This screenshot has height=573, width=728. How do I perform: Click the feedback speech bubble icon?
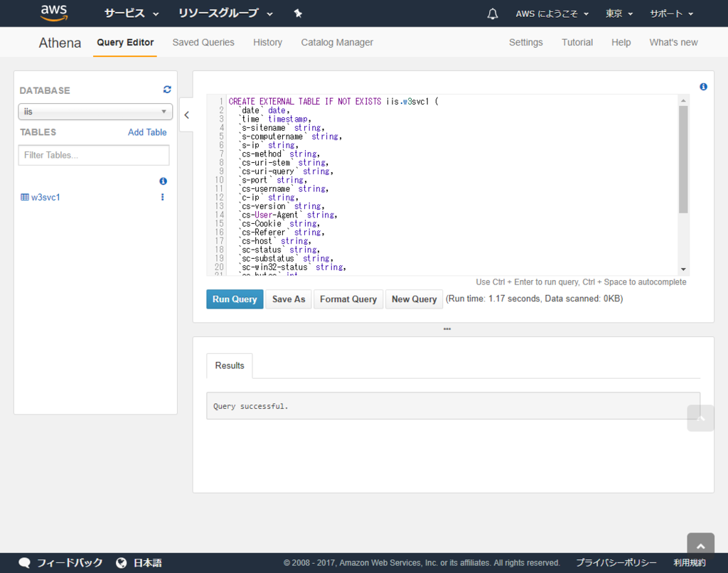tap(25, 563)
